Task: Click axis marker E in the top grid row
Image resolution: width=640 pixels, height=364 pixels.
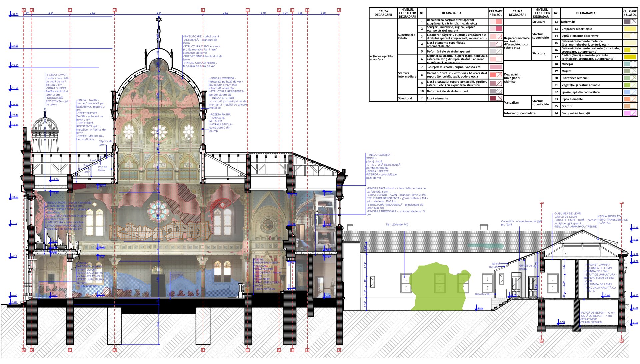Action: [x=203, y=10]
